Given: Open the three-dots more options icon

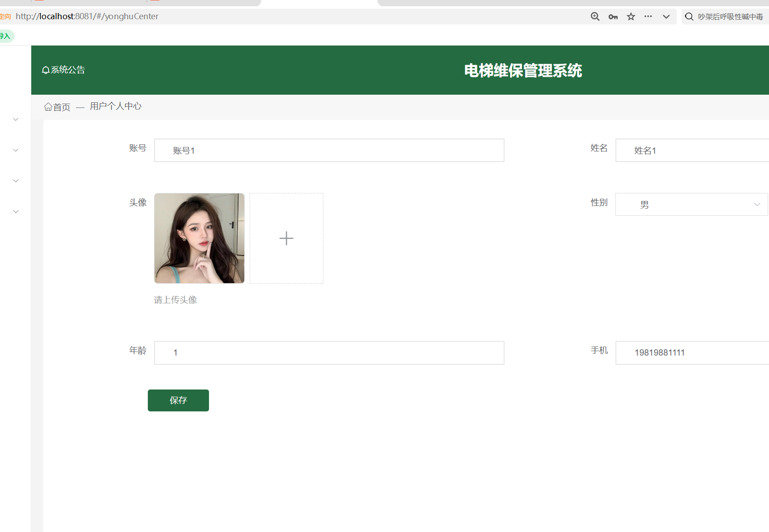Looking at the screenshot, I should [x=648, y=17].
